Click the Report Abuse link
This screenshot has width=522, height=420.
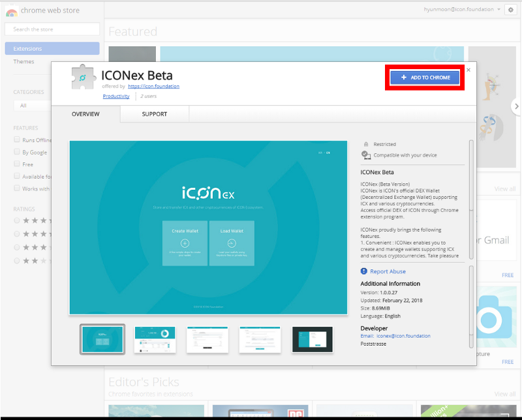click(388, 271)
